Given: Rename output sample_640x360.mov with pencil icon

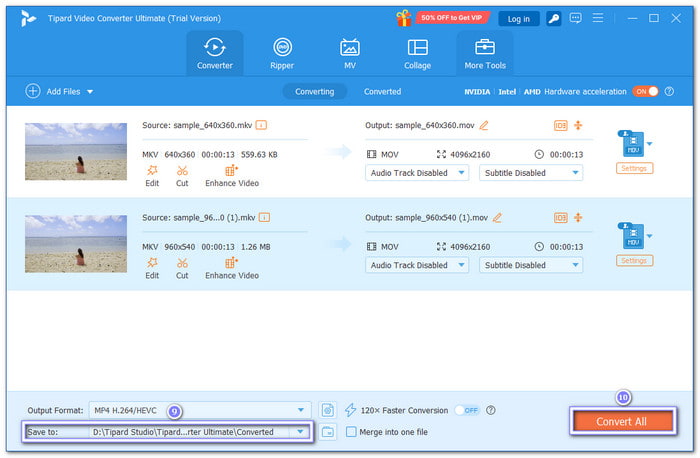Looking at the screenshot, I should 485,125.
